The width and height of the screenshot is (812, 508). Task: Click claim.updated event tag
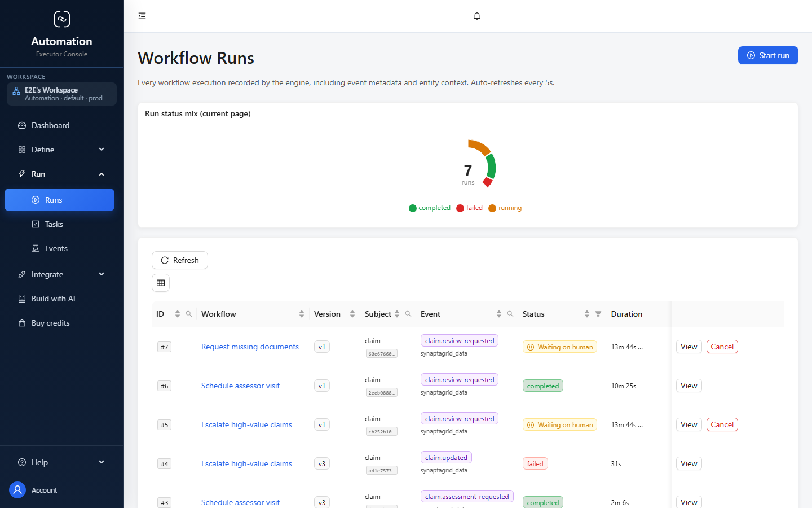446,457
